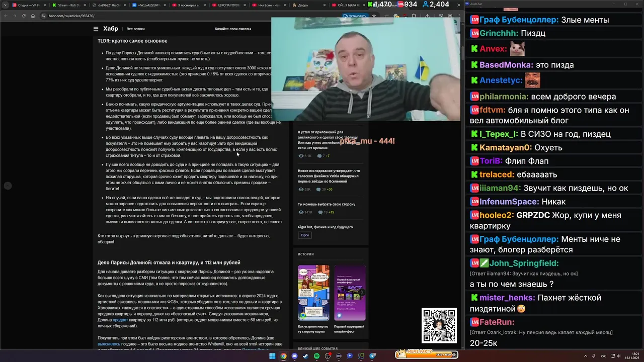Click BasedMonka username in chat

(506, 65)
